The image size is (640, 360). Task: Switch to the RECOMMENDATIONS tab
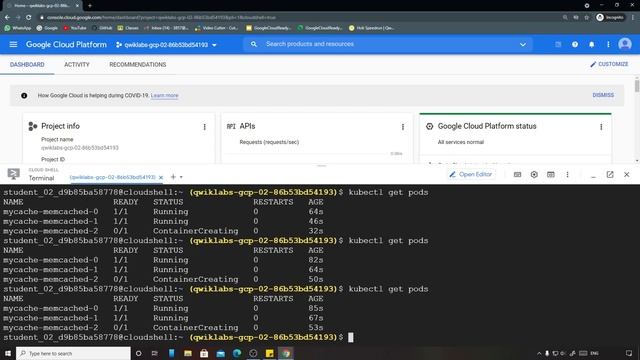[x=138, y=64]
